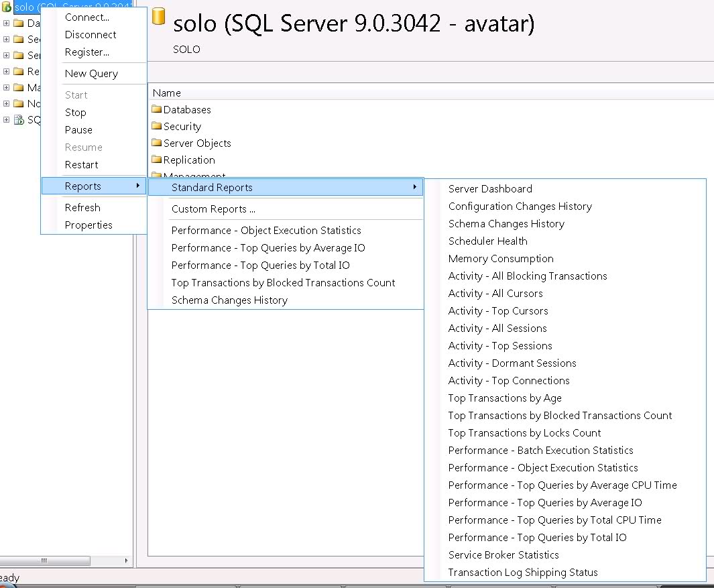Choose Connect... from context menu

pyautogui.click(x=87, y=17)
